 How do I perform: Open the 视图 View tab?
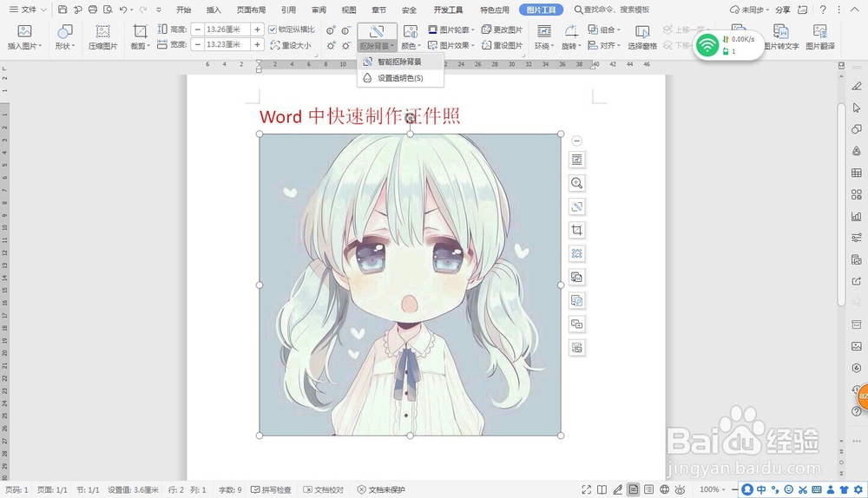pos(349,10)
